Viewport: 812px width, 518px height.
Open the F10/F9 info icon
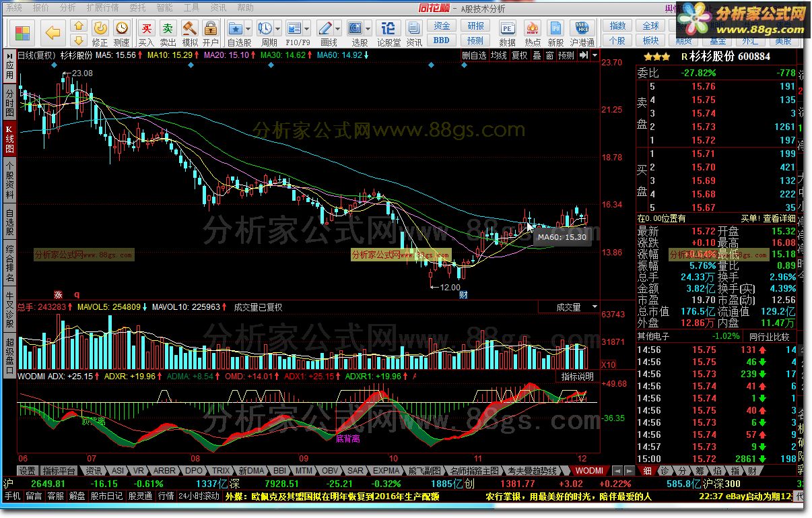point(294,28)
